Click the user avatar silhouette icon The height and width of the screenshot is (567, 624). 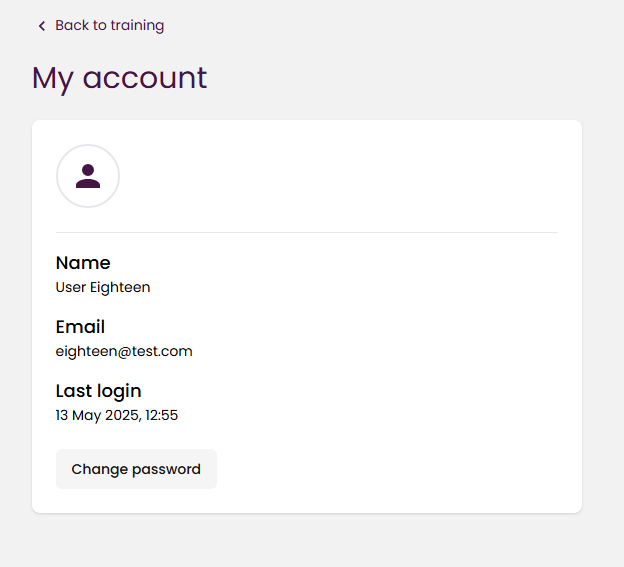(88, 176)
